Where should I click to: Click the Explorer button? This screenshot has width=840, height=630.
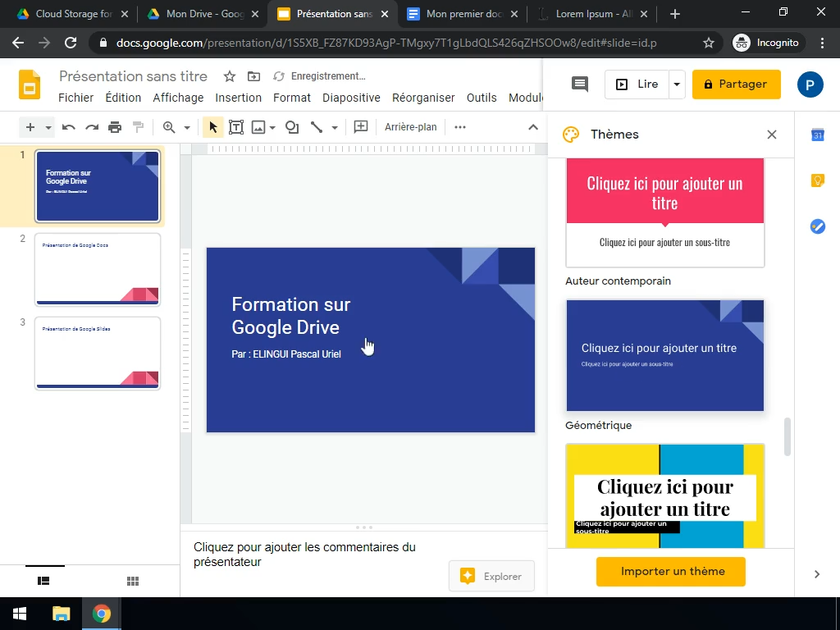coord(492,577)
